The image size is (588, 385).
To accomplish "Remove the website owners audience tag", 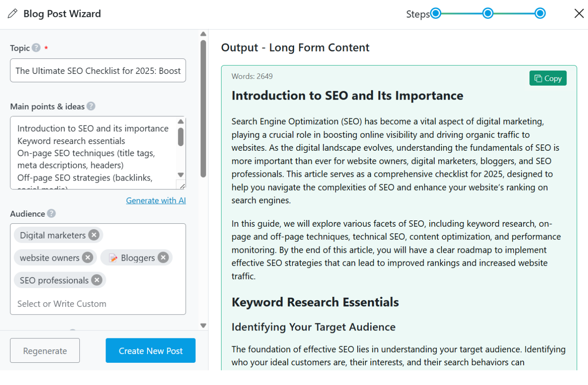I will pos(87,257).
